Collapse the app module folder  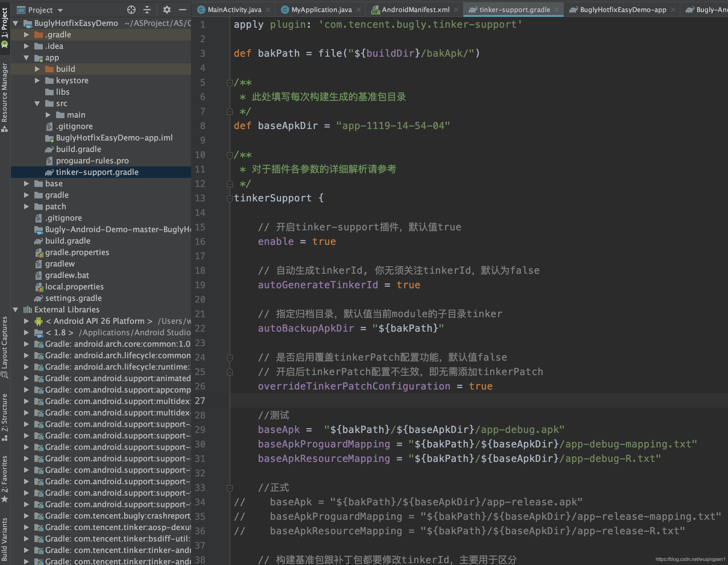tap(26, 58)
